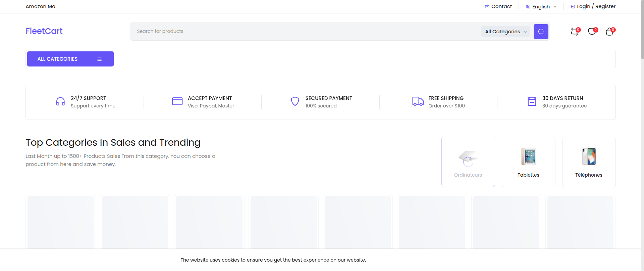Viewport: 644px width, 271px height.
Task: Click the '100% secured' text
Action: click(321, 106)
